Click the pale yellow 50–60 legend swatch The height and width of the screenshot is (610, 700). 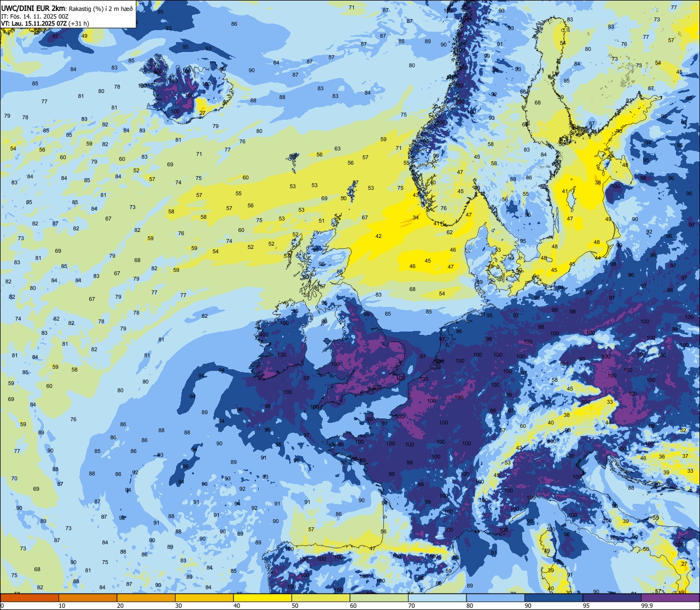point(320,598)
